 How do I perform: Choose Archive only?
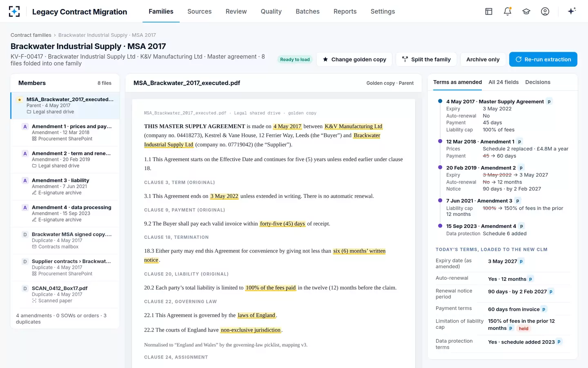tap(483, 59)
